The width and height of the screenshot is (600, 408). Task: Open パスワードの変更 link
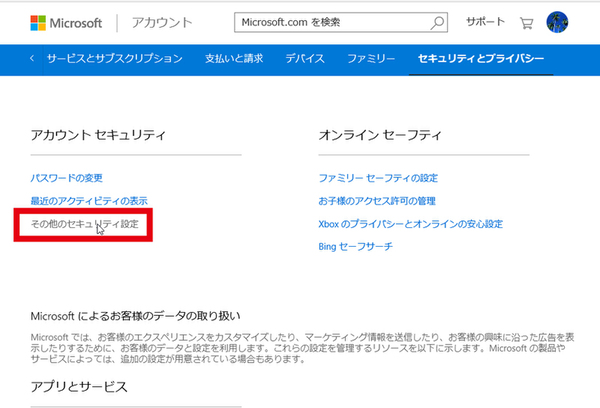click(x=67, y=178)
